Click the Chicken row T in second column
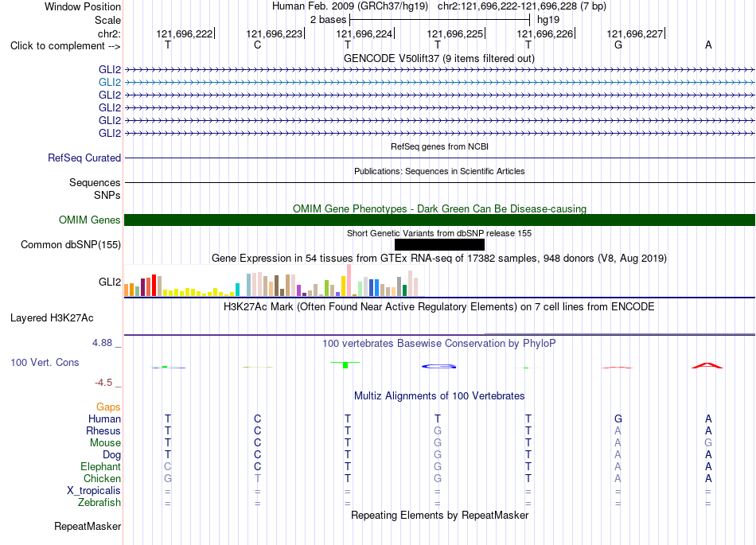 pos(258,478)
